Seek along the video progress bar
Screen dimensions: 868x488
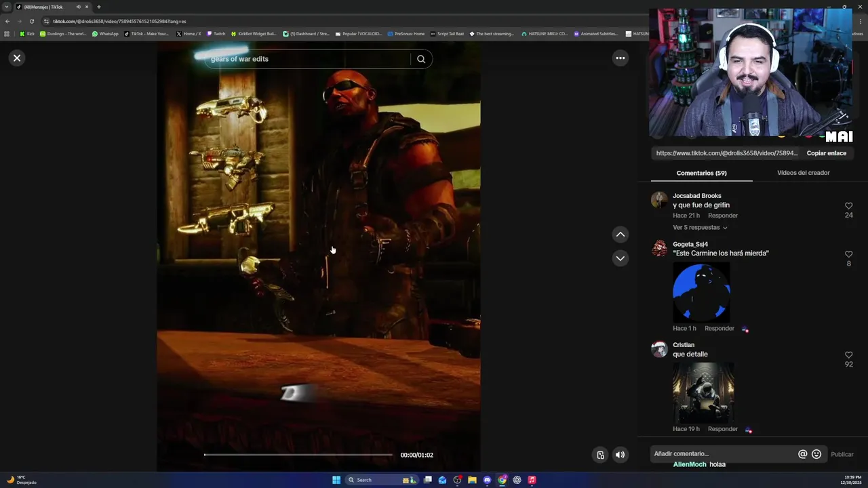[298, 455]
